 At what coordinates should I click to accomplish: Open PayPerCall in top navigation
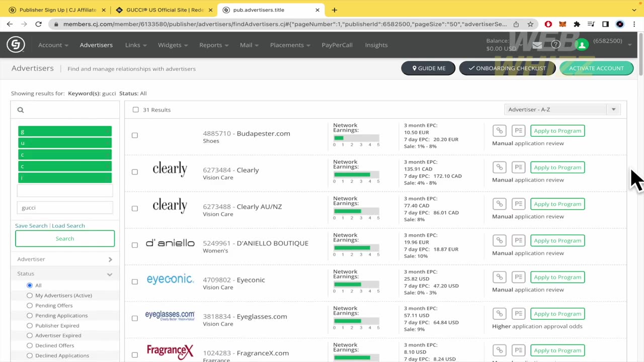[337, 45]
